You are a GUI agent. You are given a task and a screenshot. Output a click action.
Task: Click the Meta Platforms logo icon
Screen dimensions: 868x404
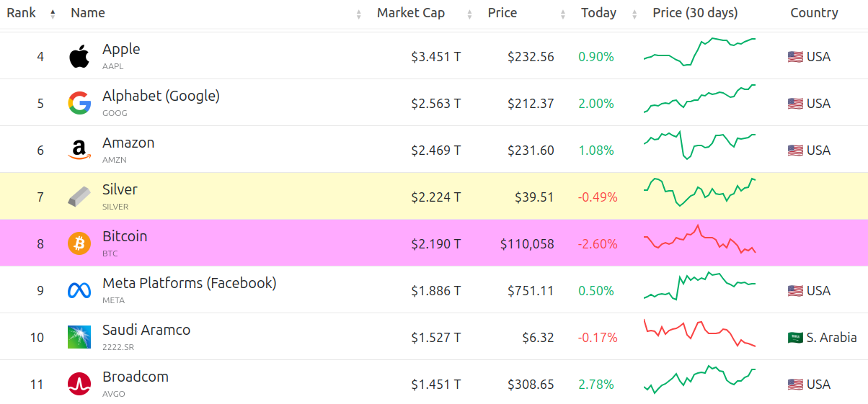pyautogui.click(x=79, y=290)
